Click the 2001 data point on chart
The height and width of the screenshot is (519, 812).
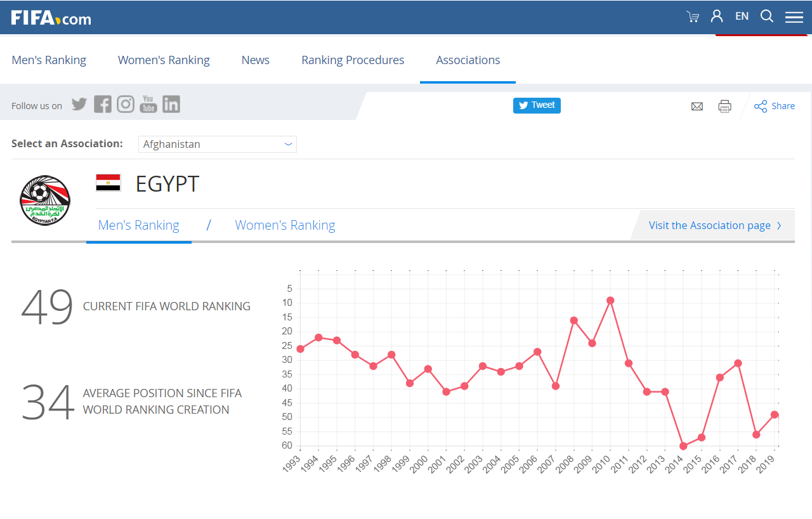click(446, 391)
